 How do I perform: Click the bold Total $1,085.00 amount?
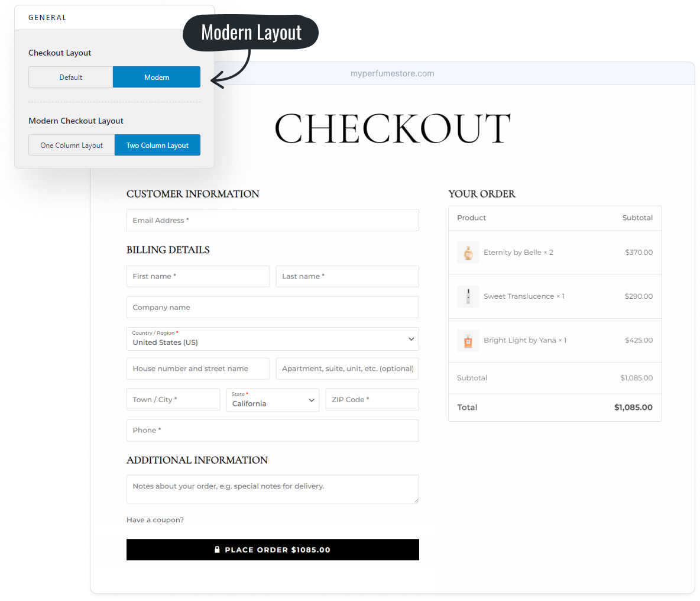[633, 407]
